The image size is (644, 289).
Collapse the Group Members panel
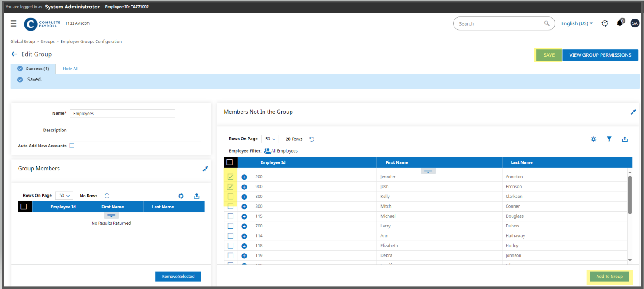click(x=205, y=169)
